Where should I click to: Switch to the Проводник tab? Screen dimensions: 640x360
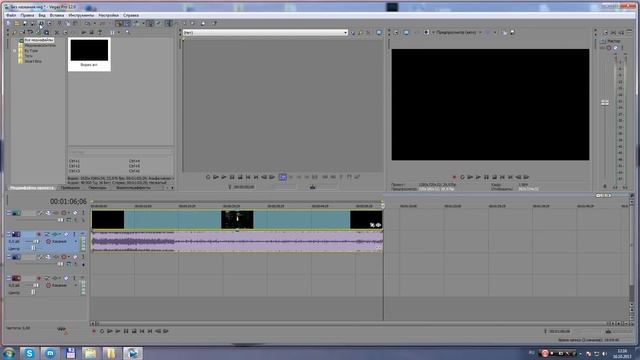click(x=70, y=188)
